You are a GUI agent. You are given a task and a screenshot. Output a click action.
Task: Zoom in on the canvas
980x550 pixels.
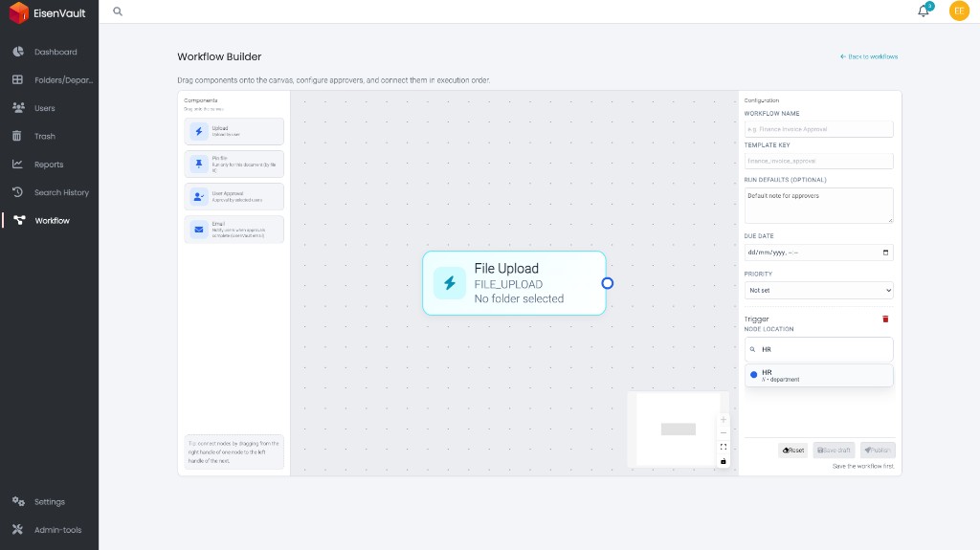pos(724,419)
